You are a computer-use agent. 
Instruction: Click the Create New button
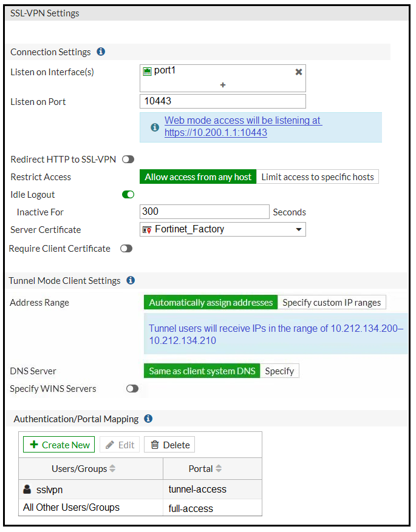click(x=59, y=445)
